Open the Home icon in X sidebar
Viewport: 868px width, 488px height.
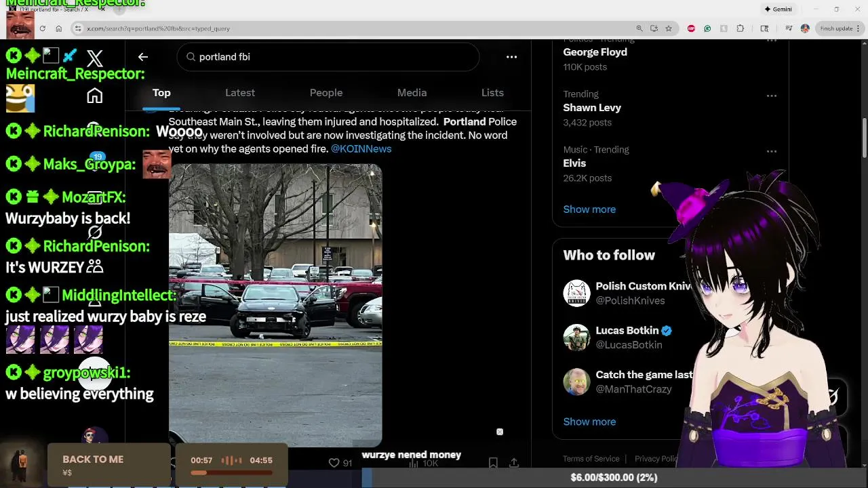point(95,96)
